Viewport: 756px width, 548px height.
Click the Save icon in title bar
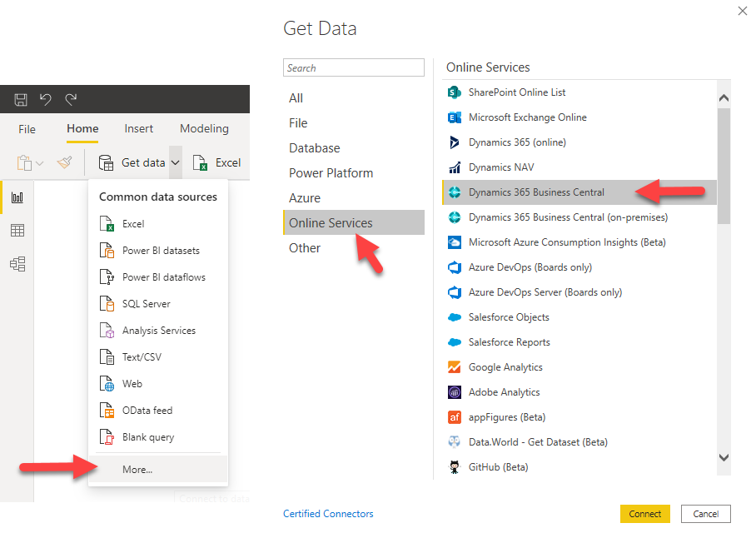(x=21, y=99)
